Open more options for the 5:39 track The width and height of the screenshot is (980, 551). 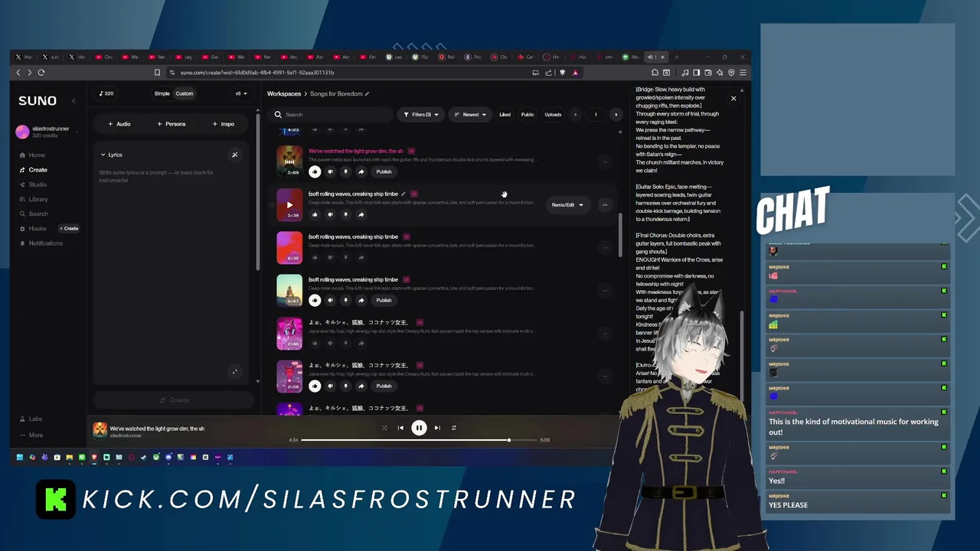coord(605,204)
